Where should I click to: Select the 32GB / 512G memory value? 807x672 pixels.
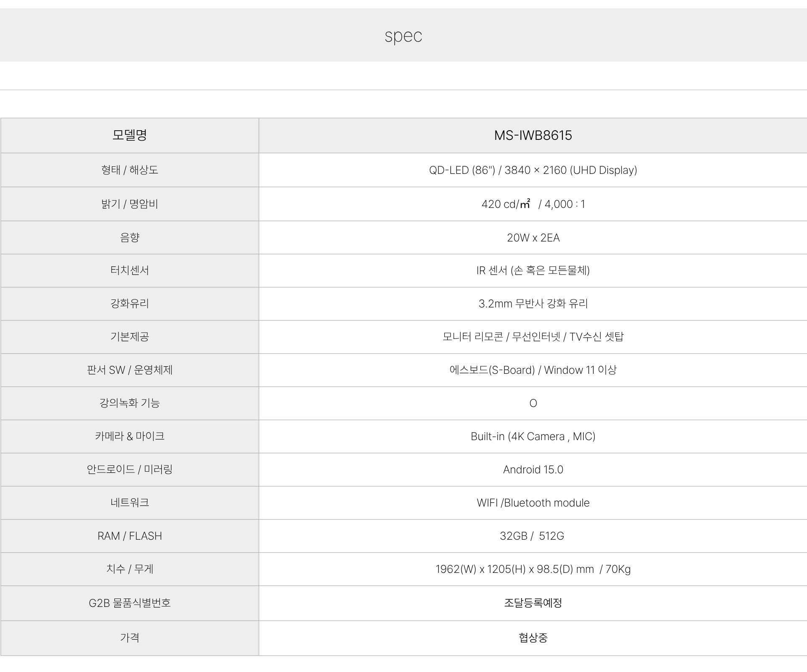(532, 536)
